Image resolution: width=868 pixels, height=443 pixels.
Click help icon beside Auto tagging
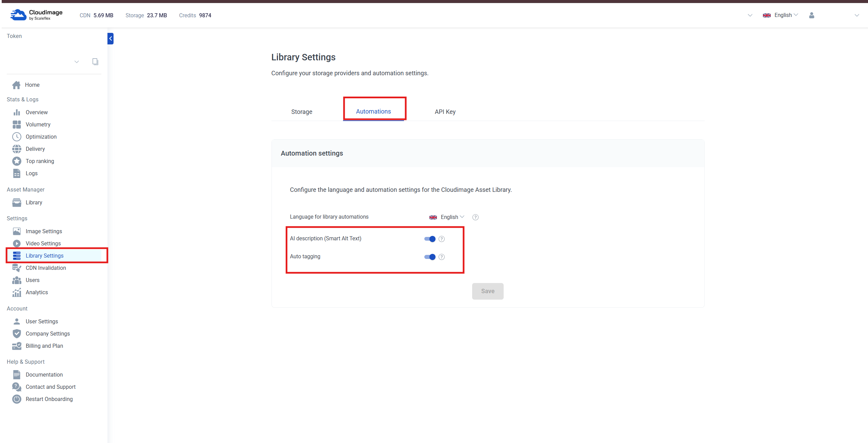click(x=441, y=257)
